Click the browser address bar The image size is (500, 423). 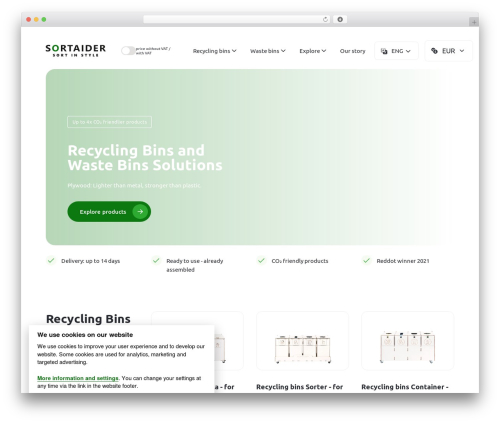(x=236, y=19)
